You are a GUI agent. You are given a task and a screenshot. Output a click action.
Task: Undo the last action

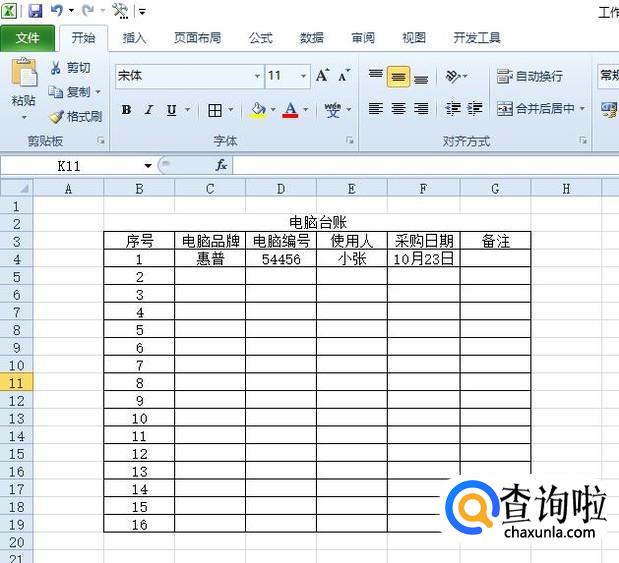click(57, 10)
